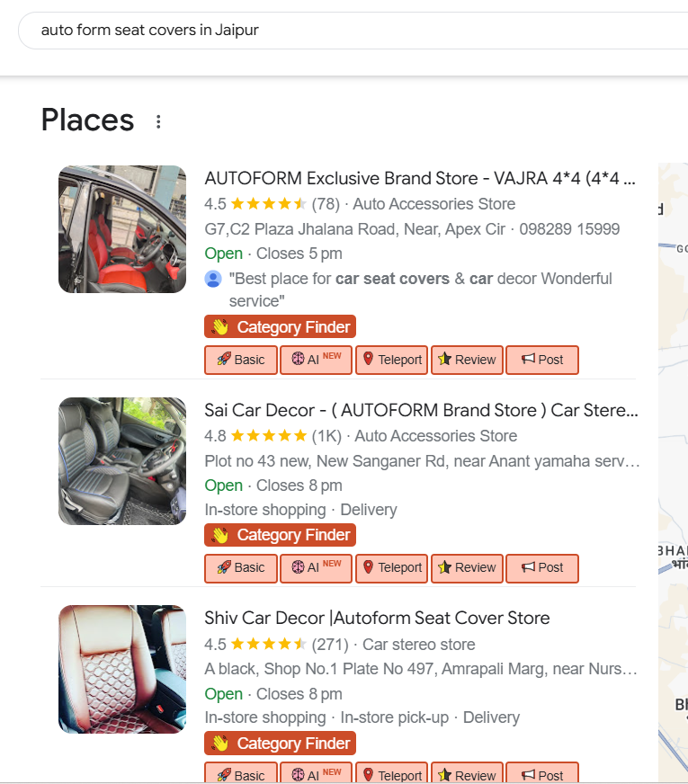Click Category Finder under Shiv Car Decor
Viewport: 688px width, 784px height.
(281, 744)
